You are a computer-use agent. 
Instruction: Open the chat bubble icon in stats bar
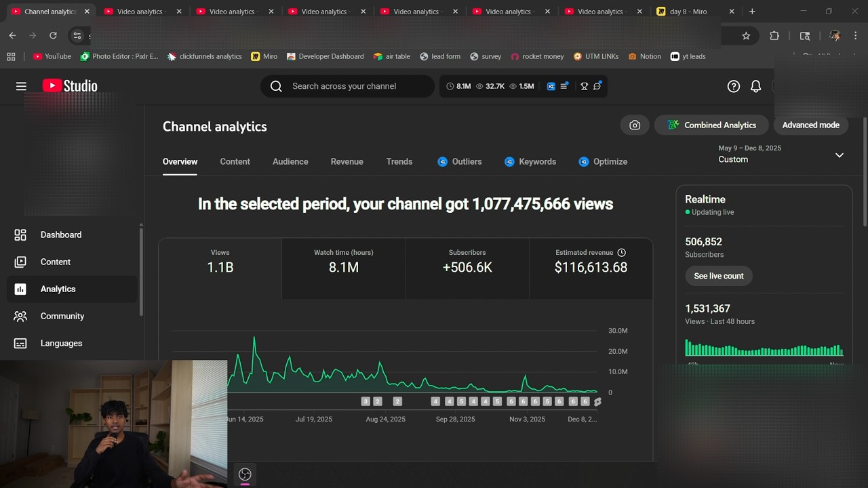597,86
